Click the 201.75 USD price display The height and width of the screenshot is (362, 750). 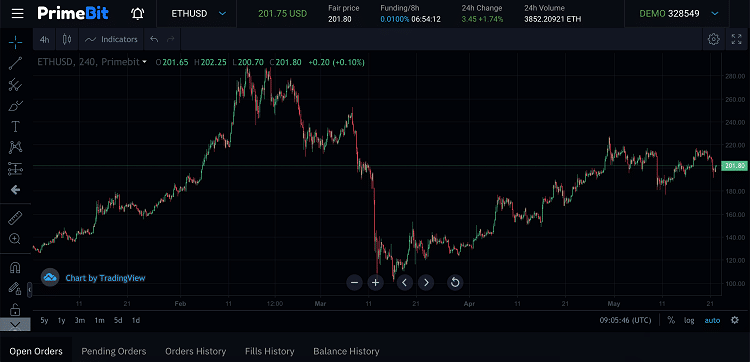(x=283, y=13)
